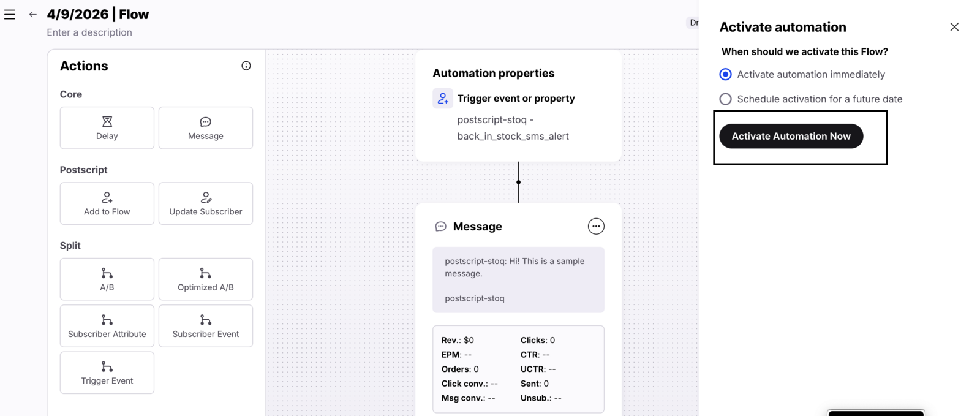Open the hamburger navigation menu
The height and width of the screenshot is (416, 980).
(x=10, y=14)
